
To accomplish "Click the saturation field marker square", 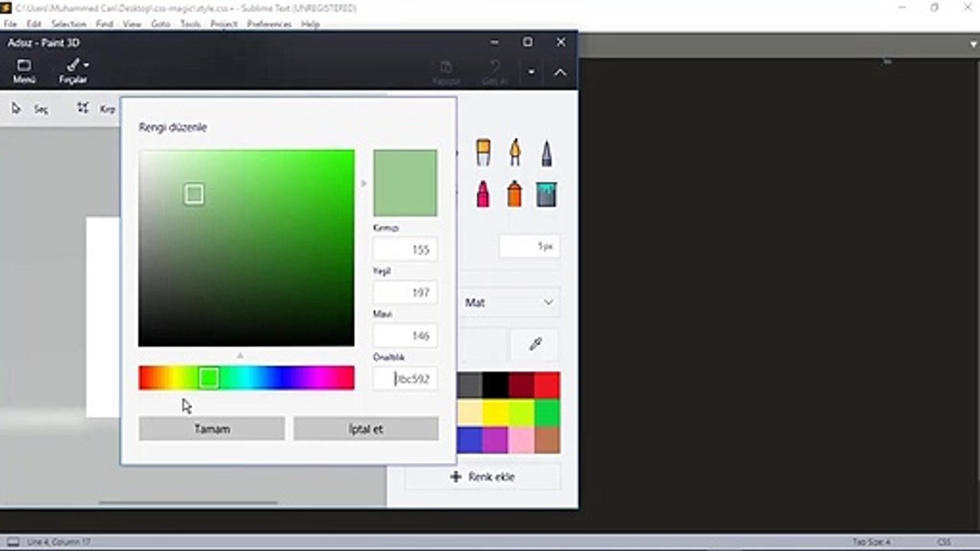I will pos(194,194).
